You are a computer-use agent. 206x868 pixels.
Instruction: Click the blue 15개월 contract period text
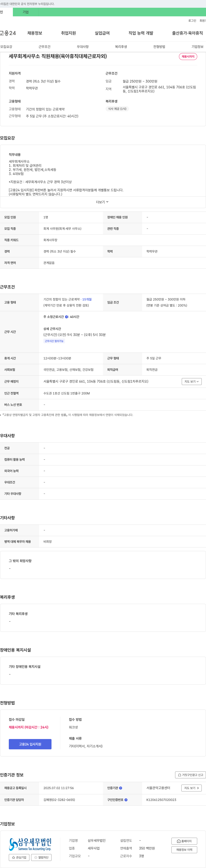87,299
